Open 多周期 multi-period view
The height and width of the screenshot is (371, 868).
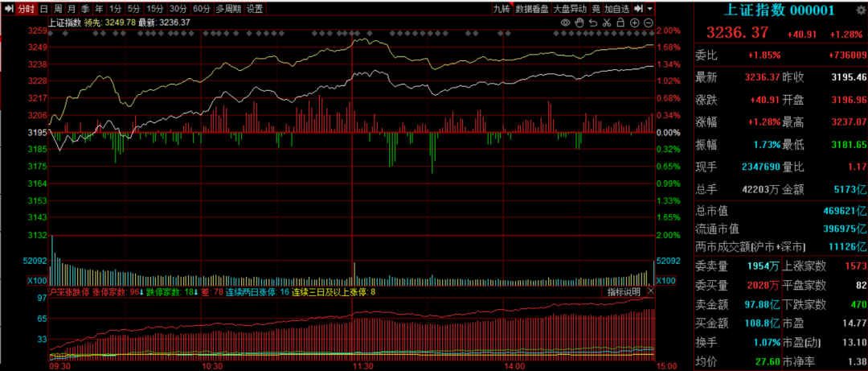(x=228, y=9)
